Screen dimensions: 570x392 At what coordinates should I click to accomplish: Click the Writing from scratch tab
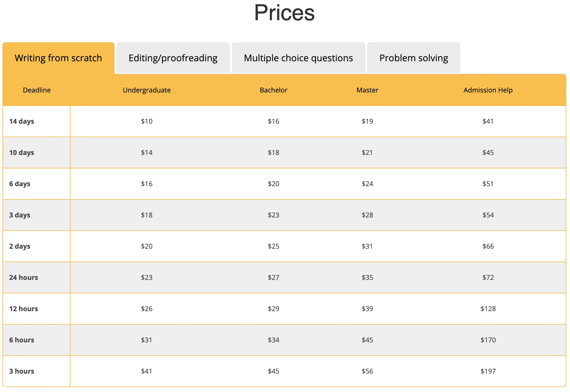pos(58,58)
